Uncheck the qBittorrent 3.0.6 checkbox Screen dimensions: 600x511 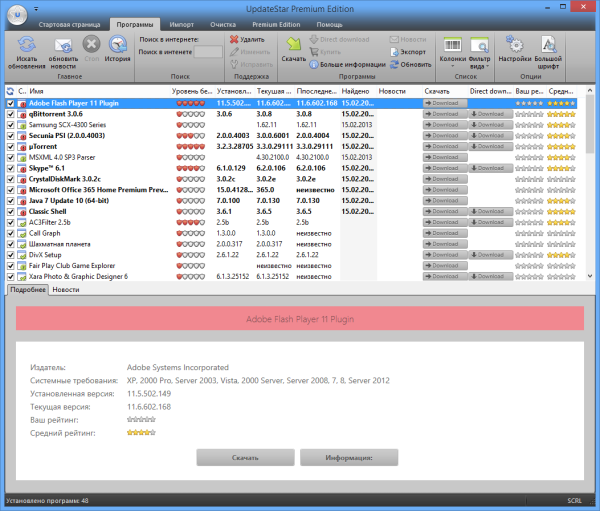pyautogui.click(x=11, y=114)
